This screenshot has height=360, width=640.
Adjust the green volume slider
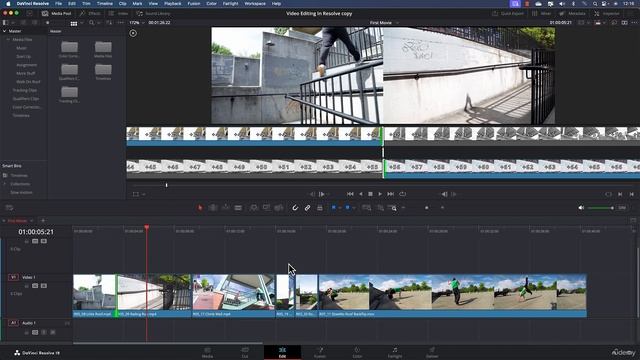(601, 208)
